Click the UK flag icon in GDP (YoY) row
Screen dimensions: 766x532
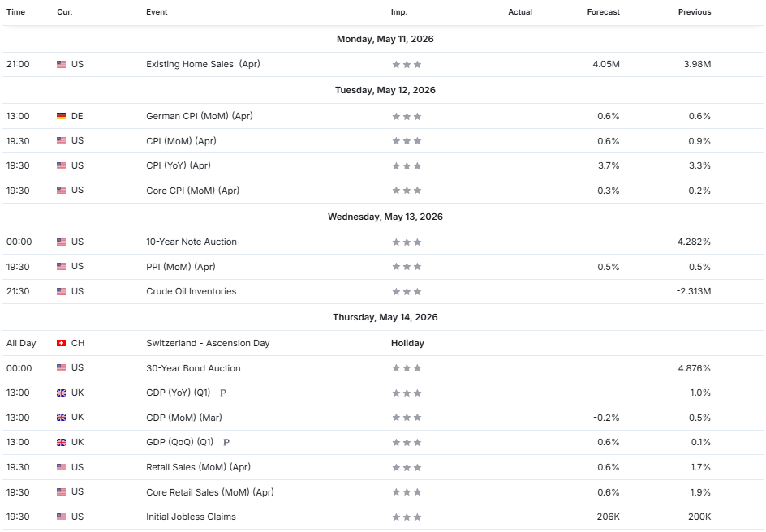click(x=61, y=393)
